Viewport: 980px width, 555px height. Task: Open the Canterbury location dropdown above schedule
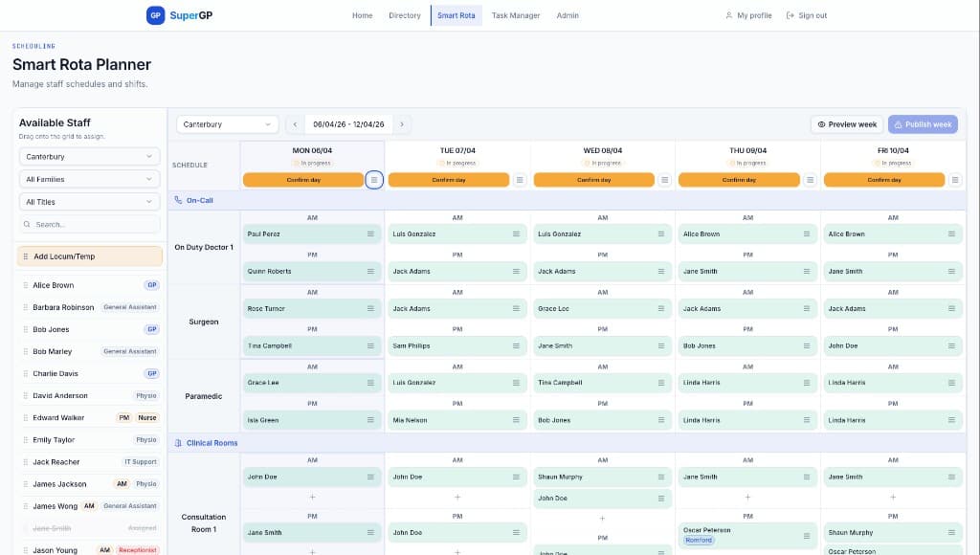click(x=228, y=124)
